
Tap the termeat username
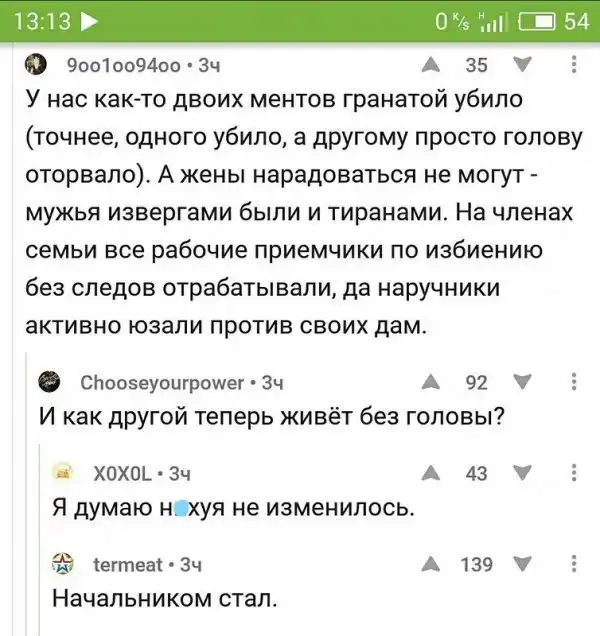coord(125,566)
